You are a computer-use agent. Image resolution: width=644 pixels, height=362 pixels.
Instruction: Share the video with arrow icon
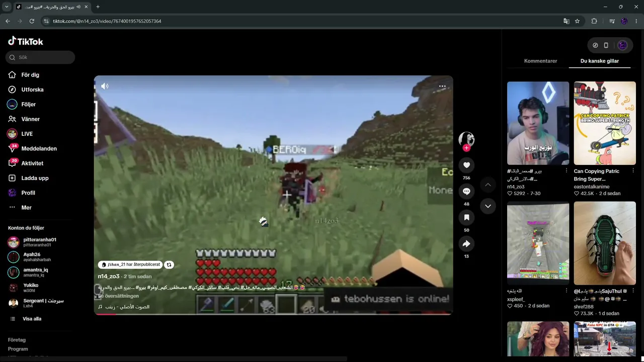click(x=466, y=244)
